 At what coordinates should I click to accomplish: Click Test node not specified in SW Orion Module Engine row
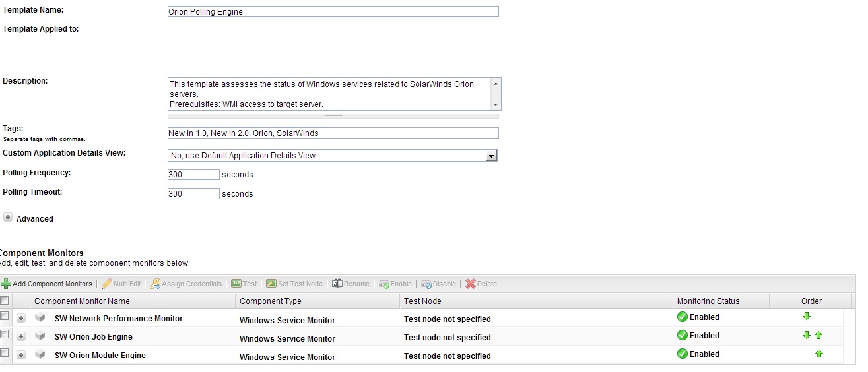448,356
